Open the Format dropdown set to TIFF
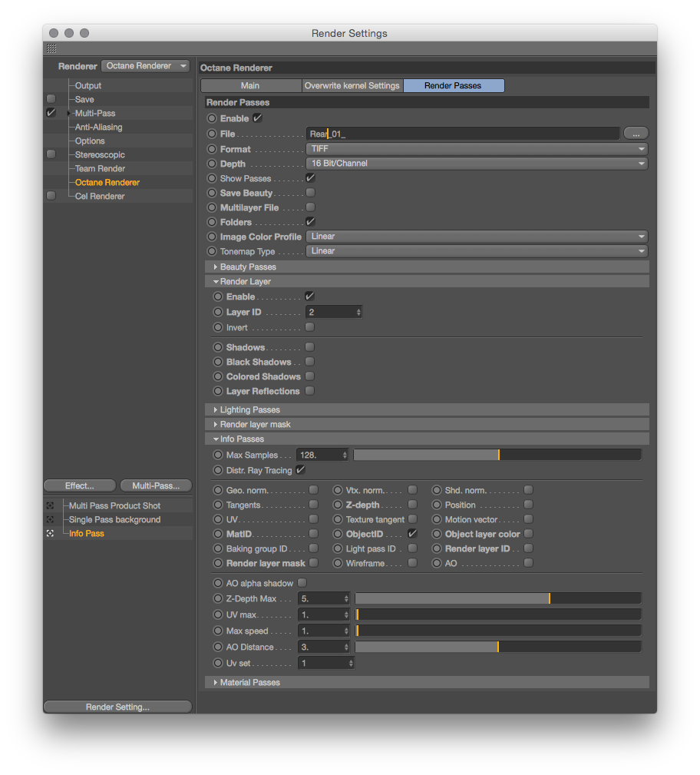This screenshot has height=775, width=700. coord(477,149)
